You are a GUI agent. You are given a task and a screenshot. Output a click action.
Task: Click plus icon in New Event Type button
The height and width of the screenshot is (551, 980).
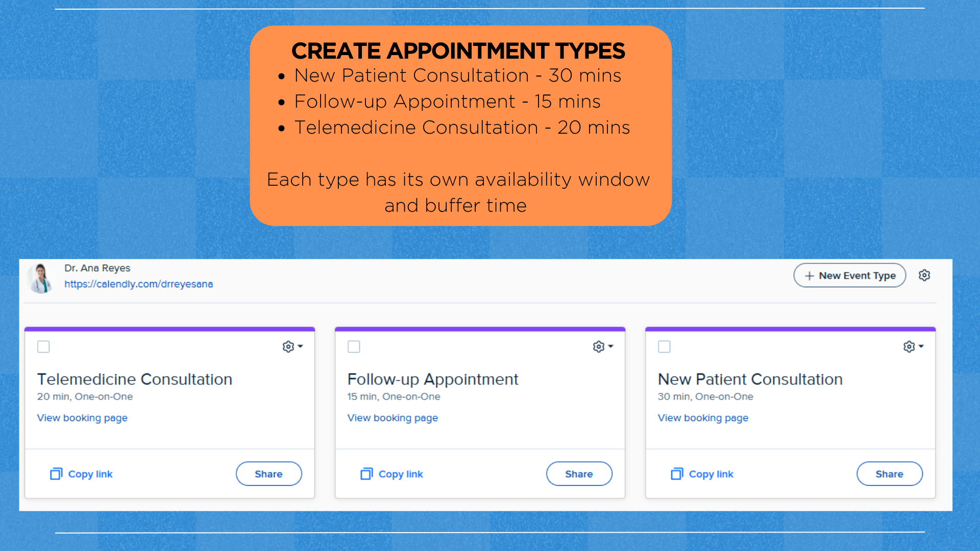[810, 276]
